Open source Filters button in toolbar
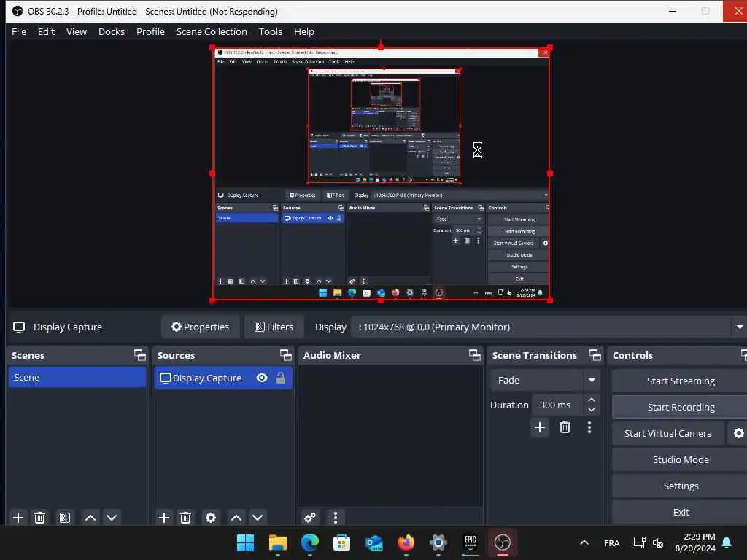This screenshot has width=747, height=560. (274, 327)
